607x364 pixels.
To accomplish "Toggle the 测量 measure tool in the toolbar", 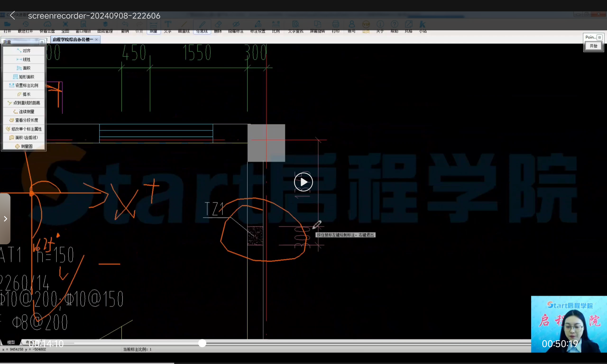I will pos(154,27).
